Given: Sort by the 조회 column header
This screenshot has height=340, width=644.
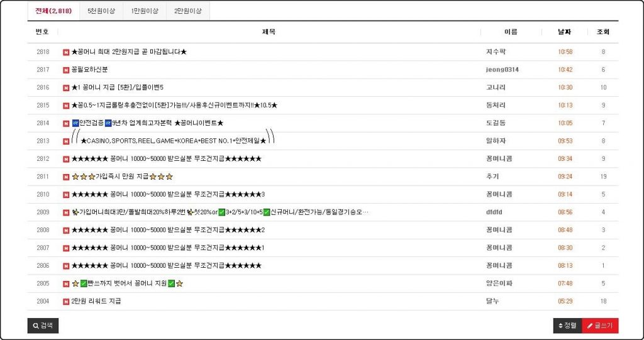Looking at the screenshot, I should tap(602, 31).
